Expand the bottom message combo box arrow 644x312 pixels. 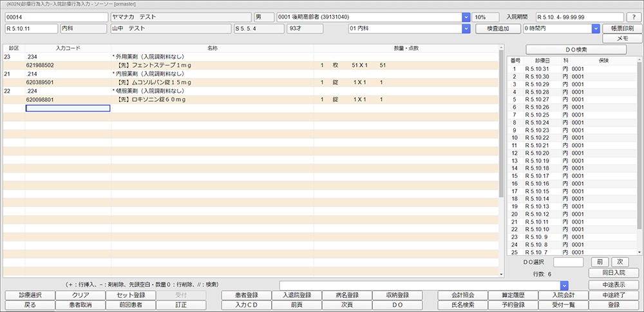tap(563, 285)
